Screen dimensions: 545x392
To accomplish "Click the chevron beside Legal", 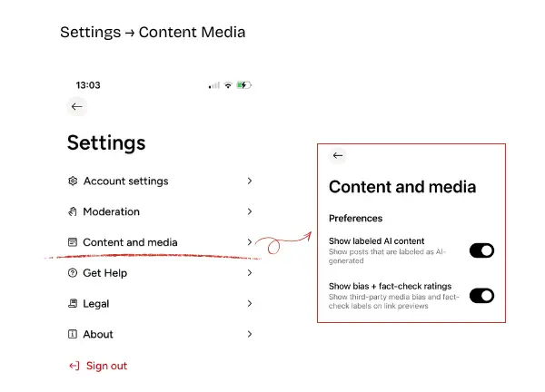I will [249, 304].
